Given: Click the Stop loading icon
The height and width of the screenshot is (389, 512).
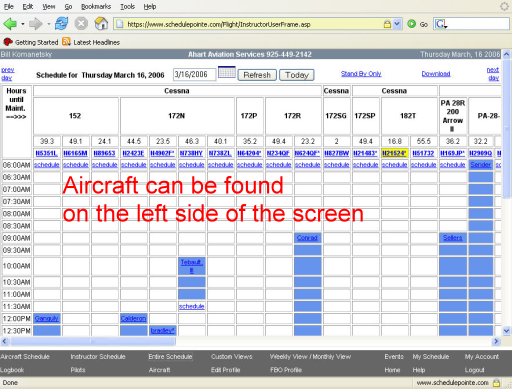Looking at the screenshot, I should [x=81, y=24].
